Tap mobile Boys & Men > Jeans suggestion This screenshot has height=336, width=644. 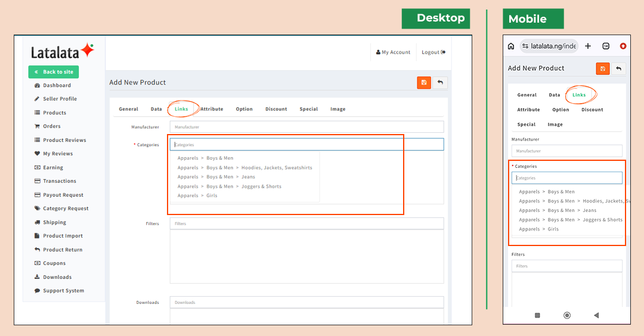(558, 210)
